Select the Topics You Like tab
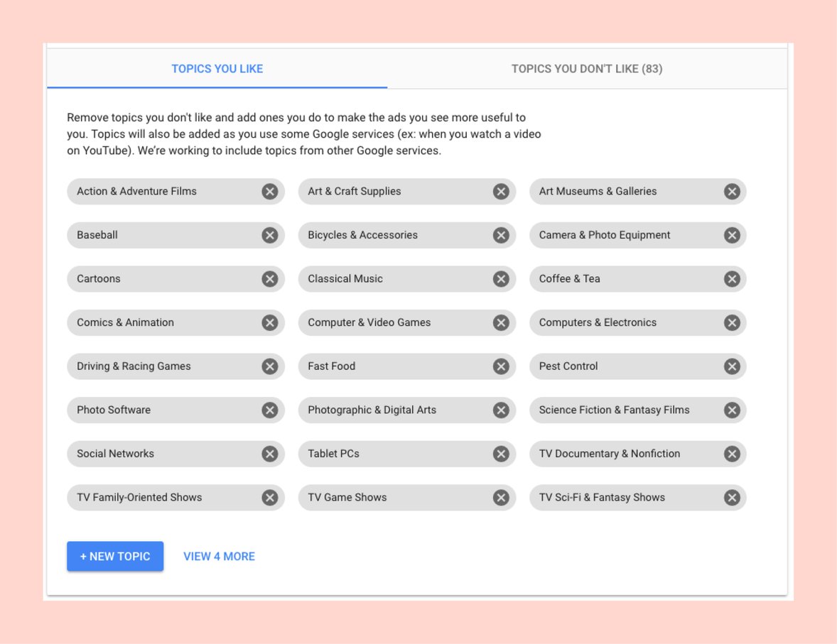Viewport: 837px width, 644px height. coord(217,69)
